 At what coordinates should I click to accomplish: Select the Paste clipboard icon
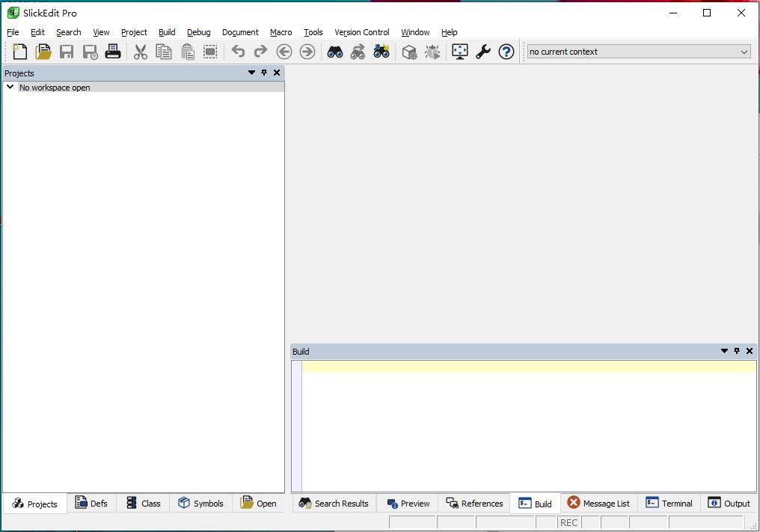tap(187, 52)
